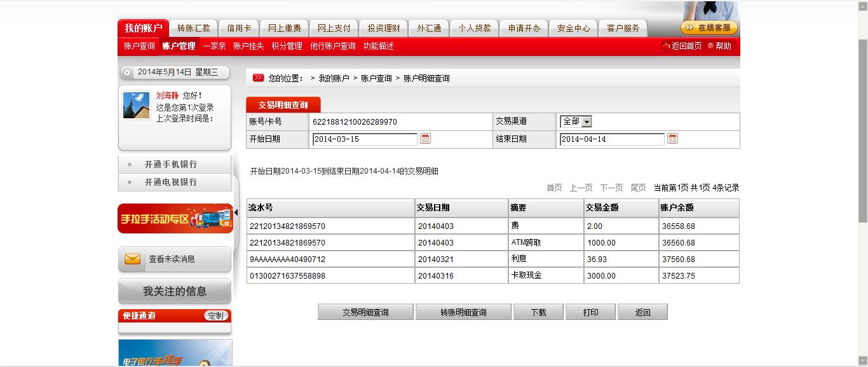This screenshot has width=868, height=367.
Task: Click the red location arrow icon
Action: coord(258,78)
